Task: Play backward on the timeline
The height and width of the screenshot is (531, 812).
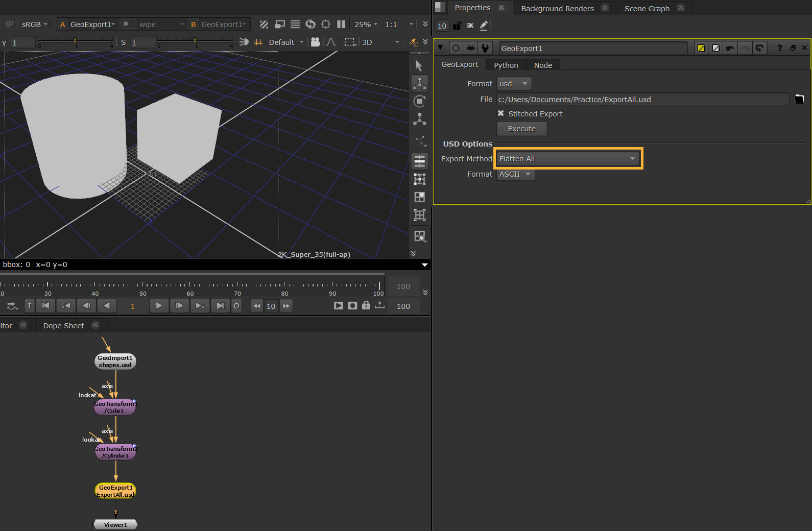Action: tap(106, 306)
